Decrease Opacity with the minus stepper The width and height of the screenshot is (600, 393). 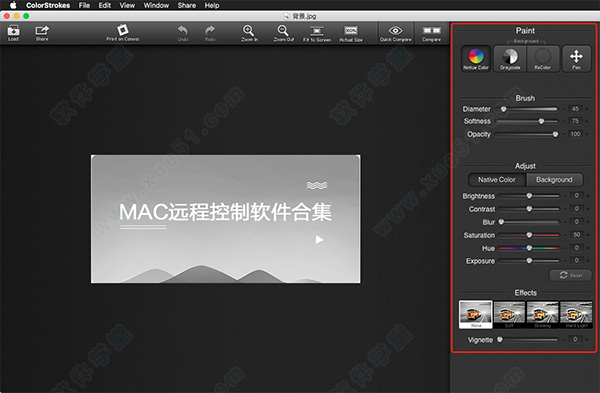pyautogui.click(x=564, y=134)
